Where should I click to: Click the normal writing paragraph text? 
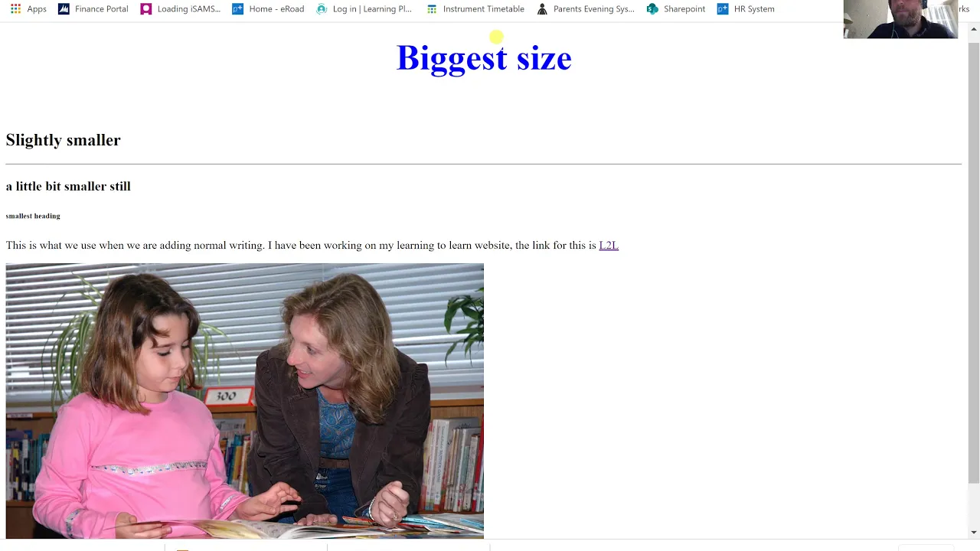(301, 246)
